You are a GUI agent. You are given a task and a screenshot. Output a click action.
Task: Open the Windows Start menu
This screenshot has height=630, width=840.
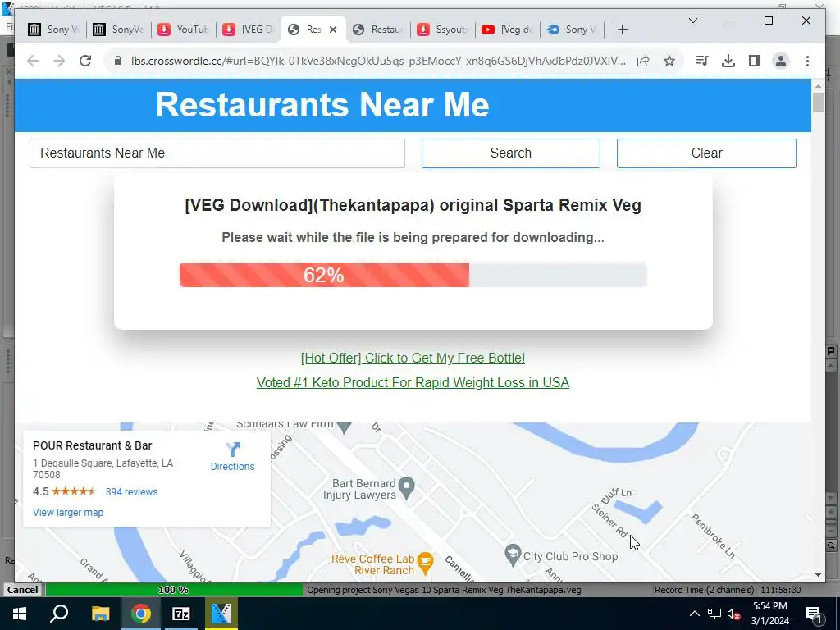tap(20, 614)
